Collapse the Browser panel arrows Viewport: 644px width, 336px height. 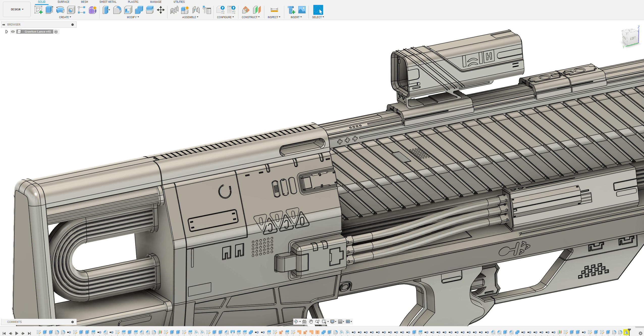(4, 25)
